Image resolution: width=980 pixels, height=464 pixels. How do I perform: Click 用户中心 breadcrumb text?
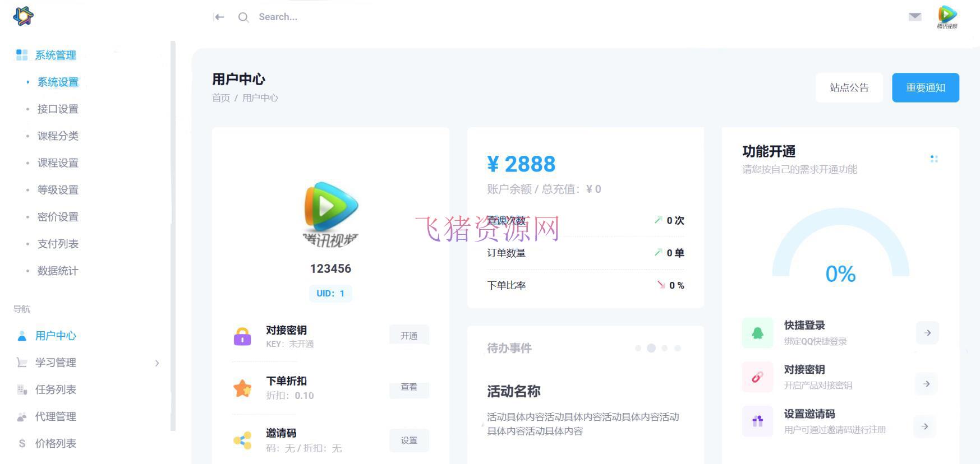coord(260,98)
